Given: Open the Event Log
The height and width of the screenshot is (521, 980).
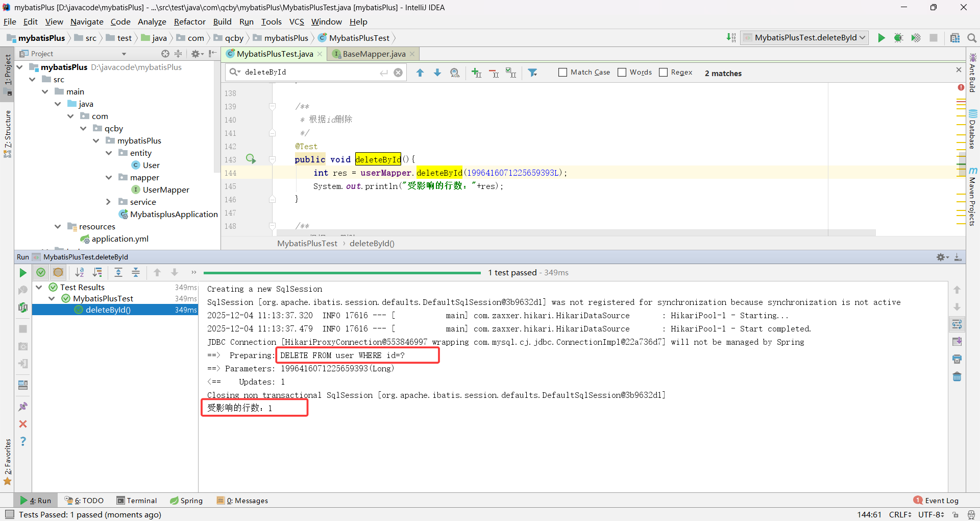Looking at the screenshot, I should point(936,501).
